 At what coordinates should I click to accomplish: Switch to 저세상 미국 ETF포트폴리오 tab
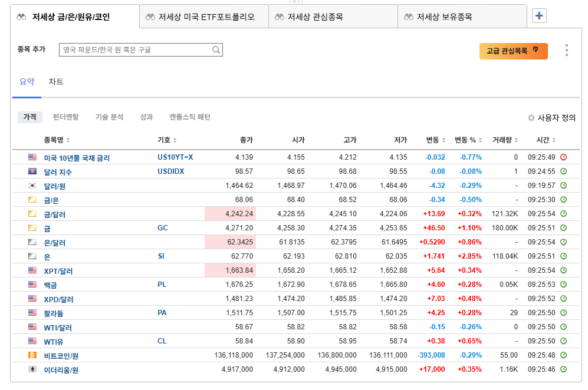[x=204, y=17]
